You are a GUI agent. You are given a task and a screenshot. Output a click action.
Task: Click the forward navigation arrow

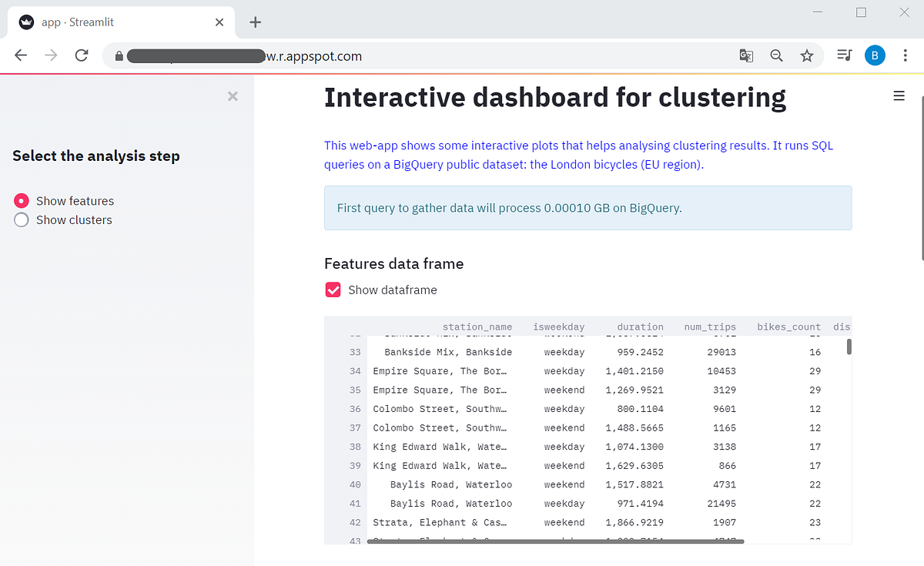(x=51, y=55)
